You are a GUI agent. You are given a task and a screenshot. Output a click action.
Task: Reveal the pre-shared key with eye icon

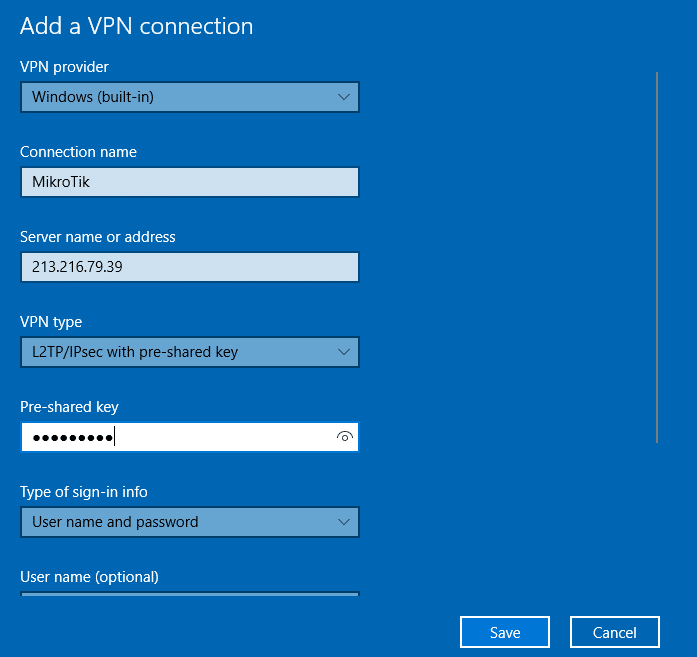(x=345, y=437)
